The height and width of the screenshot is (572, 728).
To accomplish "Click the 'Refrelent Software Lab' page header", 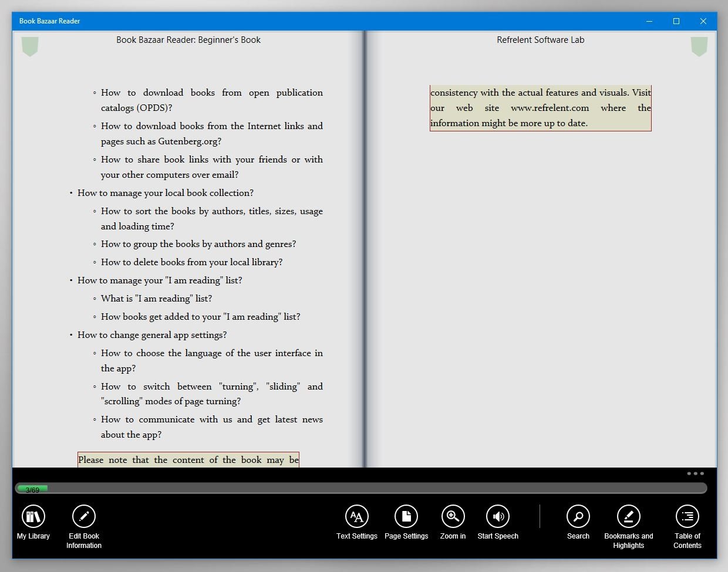I will [541, 40].
